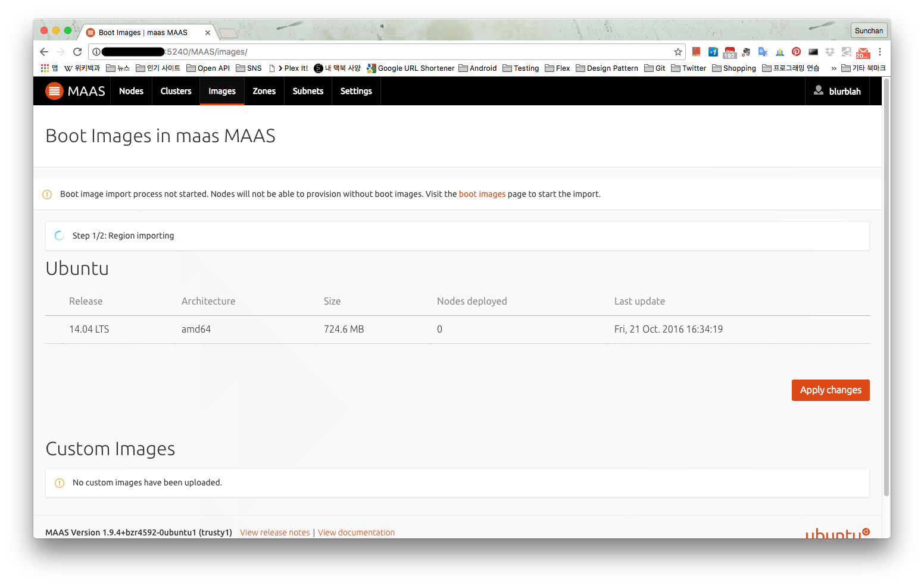The height and width of the screenshot is (586, 924).
Task: Open the Testing bookmarks folder
Action: pyautogui.click(x=521, y=68)
